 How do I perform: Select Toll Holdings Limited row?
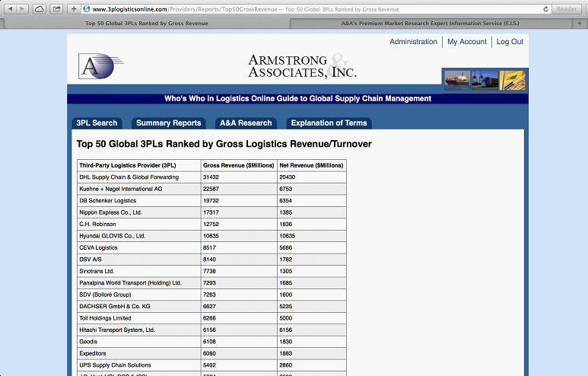(x=211, y=318)
